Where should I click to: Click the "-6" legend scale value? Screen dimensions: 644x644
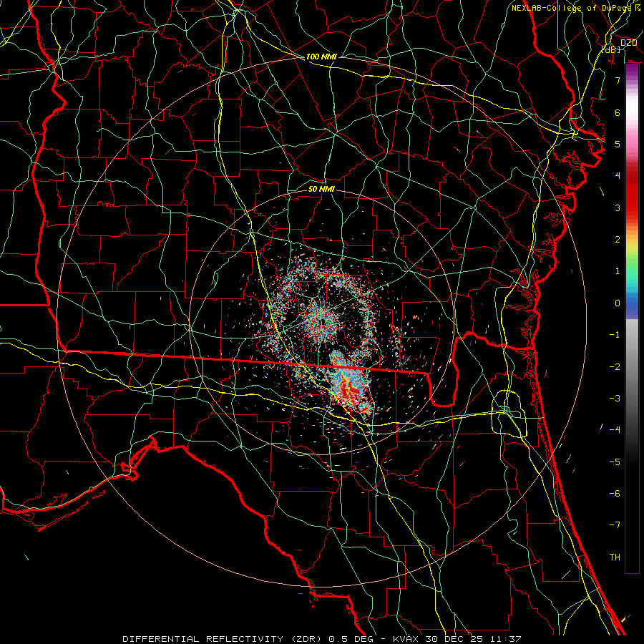(615, 494)
